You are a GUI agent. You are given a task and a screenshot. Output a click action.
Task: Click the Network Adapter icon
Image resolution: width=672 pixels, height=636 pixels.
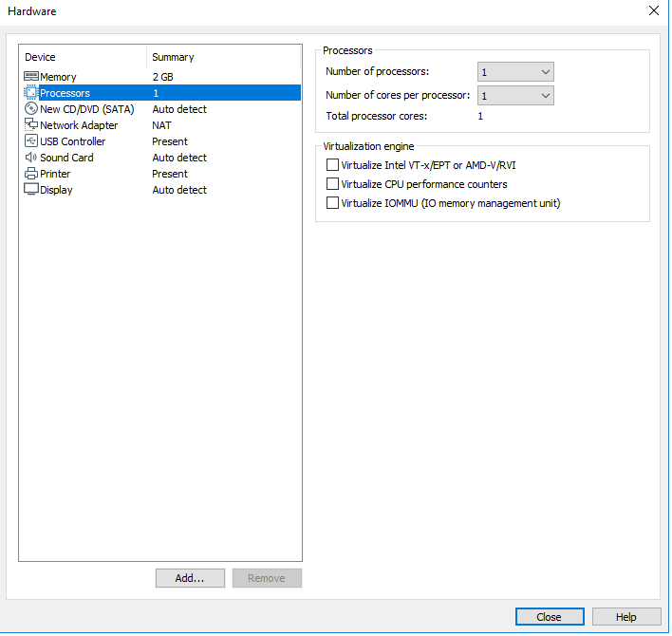(x=31, y=124)
